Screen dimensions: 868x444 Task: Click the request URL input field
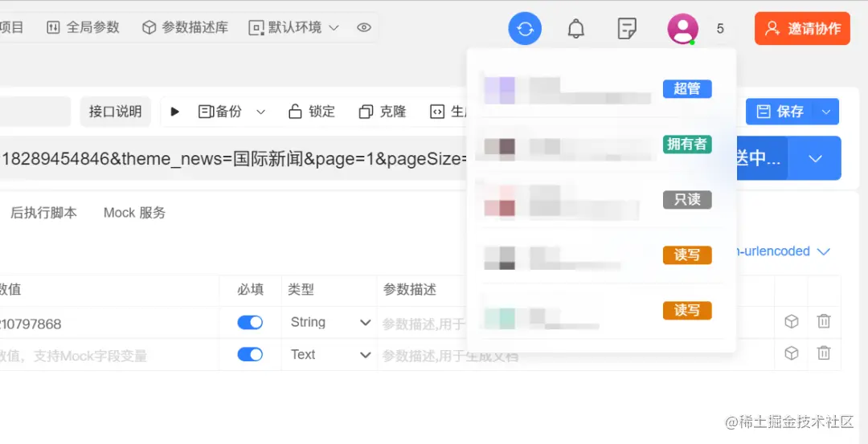point(232,159)
